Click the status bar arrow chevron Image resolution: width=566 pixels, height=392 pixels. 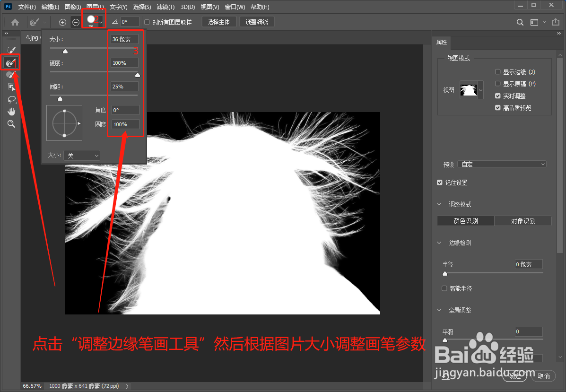click(127, 386)
